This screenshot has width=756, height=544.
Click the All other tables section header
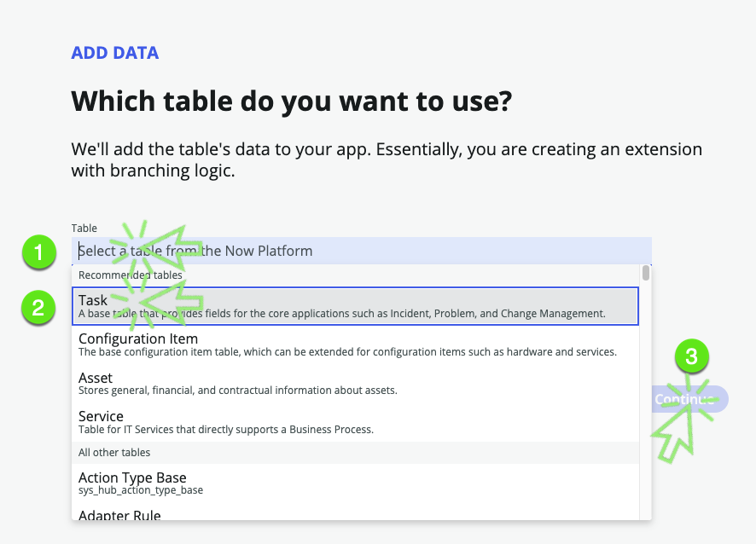tap(114, 453)
